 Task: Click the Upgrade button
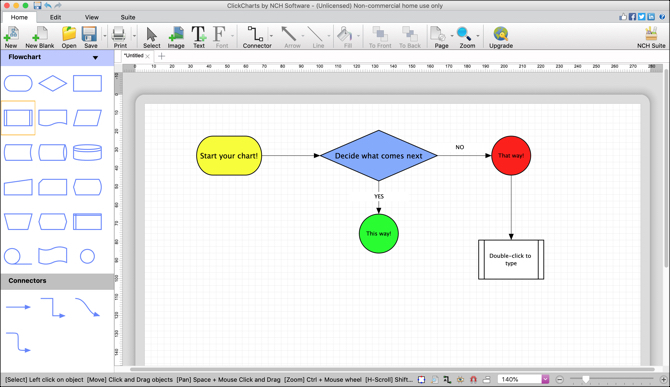[x=501, y=37]
